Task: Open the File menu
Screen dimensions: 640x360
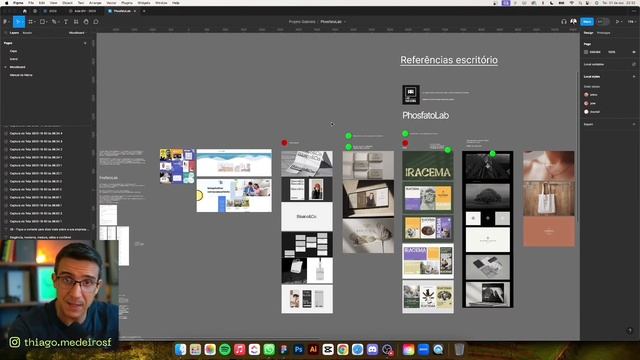Action: [x=31, y=3]
